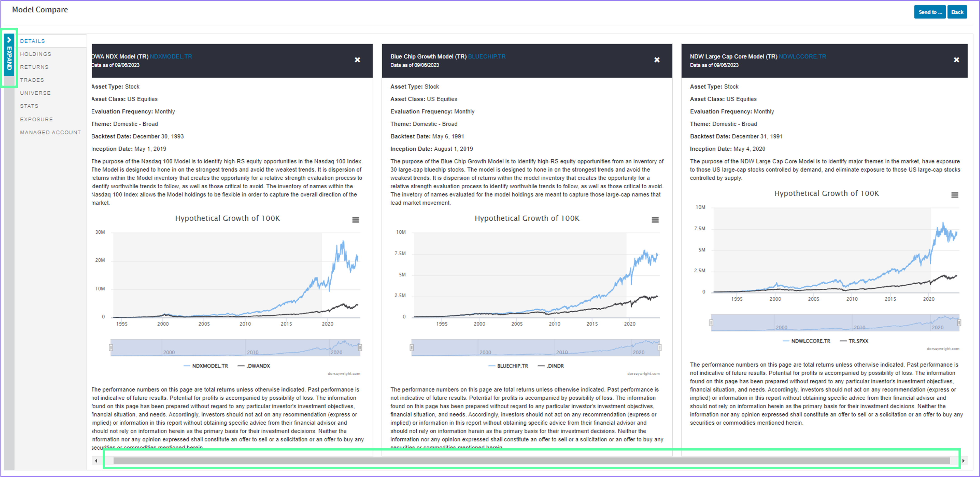Image resolution: width=980 pixels, height=477 pixels.
Task: Click the left arrow of horizontal scrollbar
Action: click(96, 461)
